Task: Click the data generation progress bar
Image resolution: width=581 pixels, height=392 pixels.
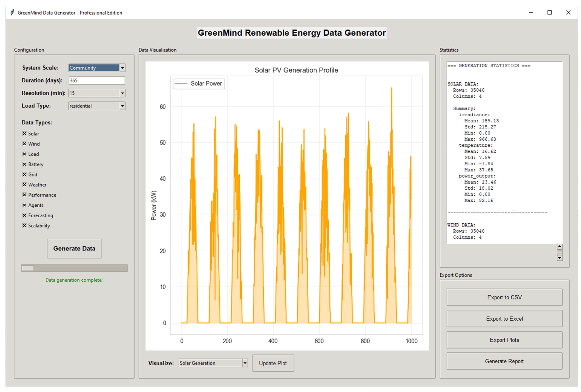Action: click(x=74, y=268)
